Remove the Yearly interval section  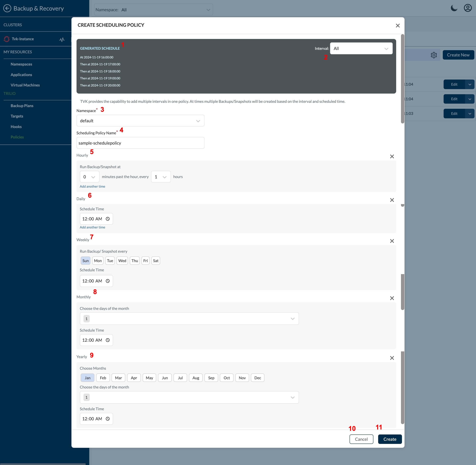pos(392,358)
